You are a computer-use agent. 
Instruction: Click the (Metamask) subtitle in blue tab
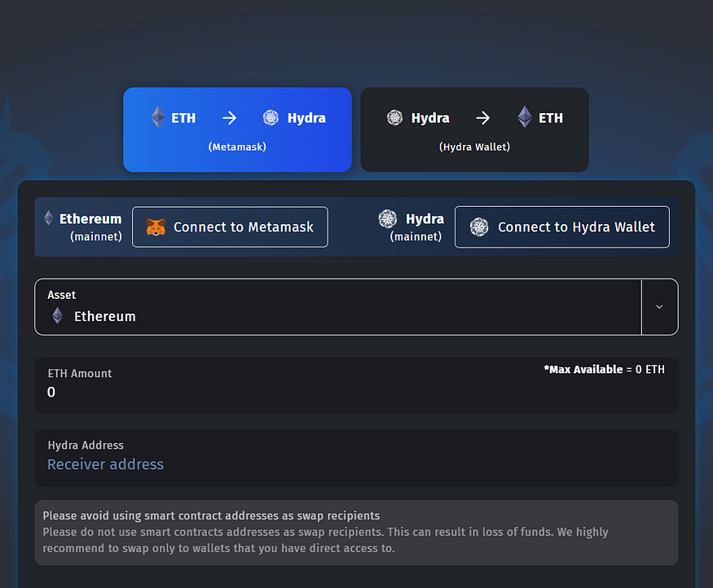[237, 147]
